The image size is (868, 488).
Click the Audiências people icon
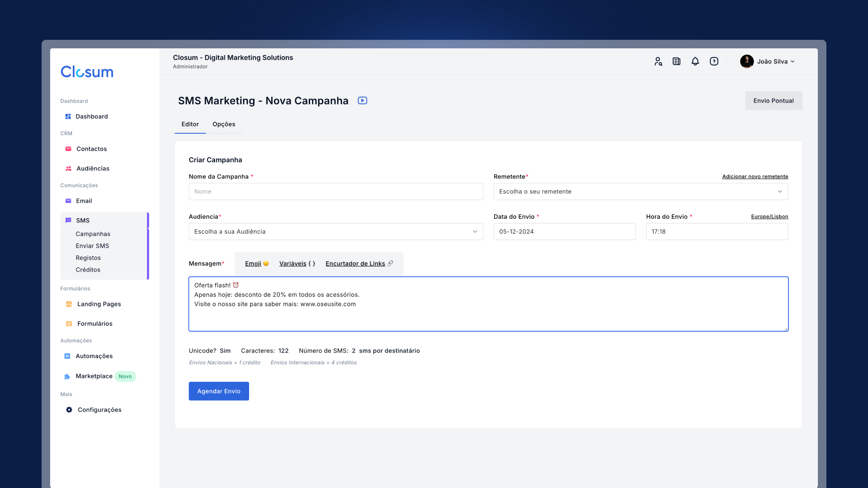click(x=68, y=169)
